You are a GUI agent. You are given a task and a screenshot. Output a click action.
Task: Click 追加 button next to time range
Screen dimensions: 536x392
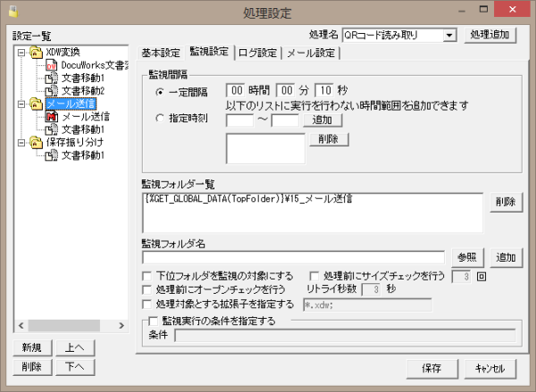[x=322, y=121]
